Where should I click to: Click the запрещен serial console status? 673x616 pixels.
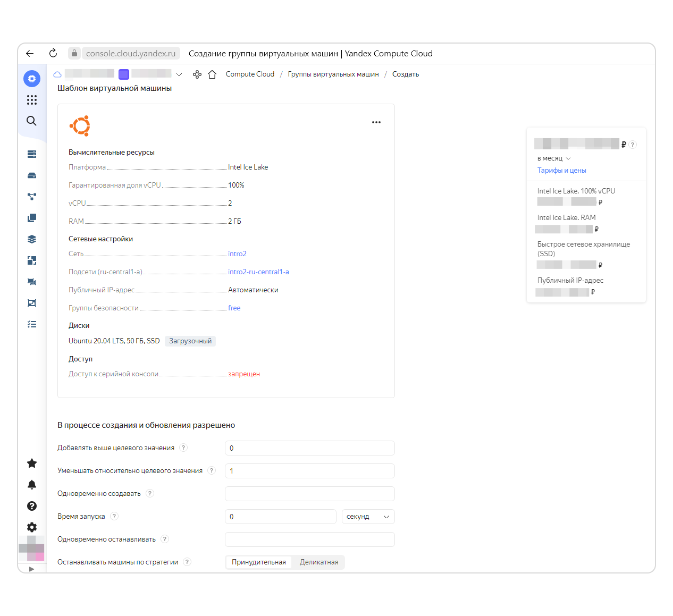point(244,374)
